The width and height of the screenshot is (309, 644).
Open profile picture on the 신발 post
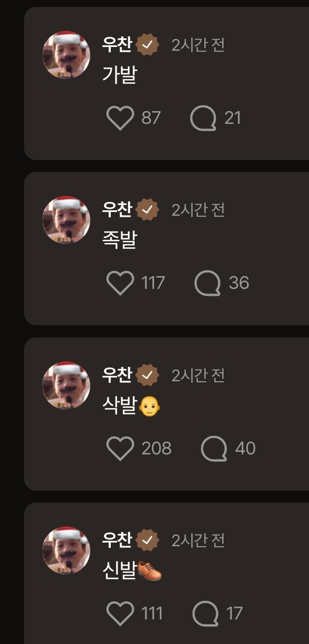pos(66,551)
